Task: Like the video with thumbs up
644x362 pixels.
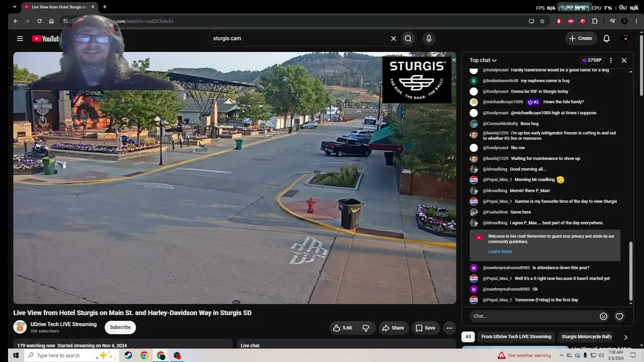Action: 342,328
